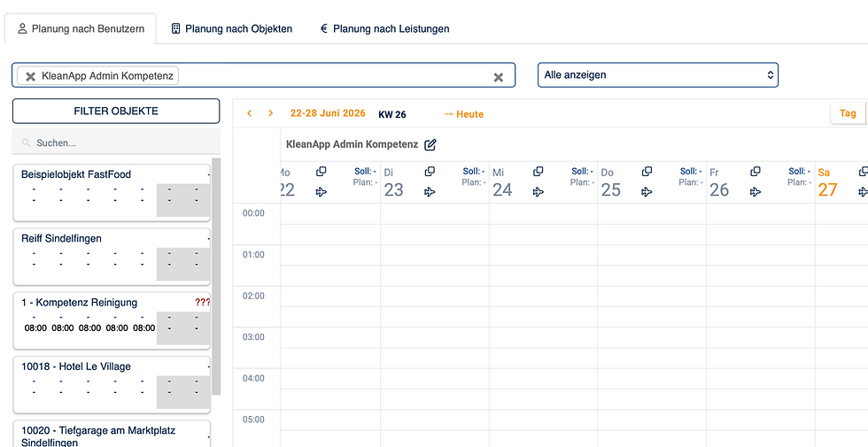Click the airplane icon for Thursday 25

tap(647, 192)
